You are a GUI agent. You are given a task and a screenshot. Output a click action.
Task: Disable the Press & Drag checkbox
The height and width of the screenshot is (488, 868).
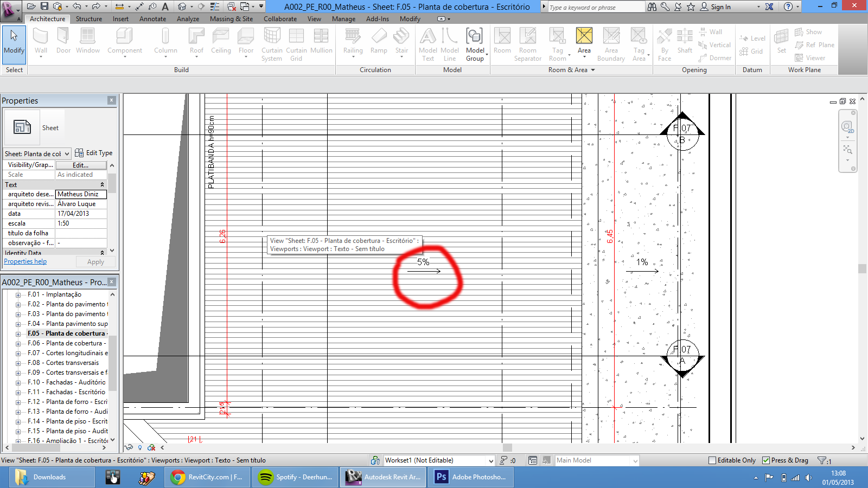click(x=767, y=460)
